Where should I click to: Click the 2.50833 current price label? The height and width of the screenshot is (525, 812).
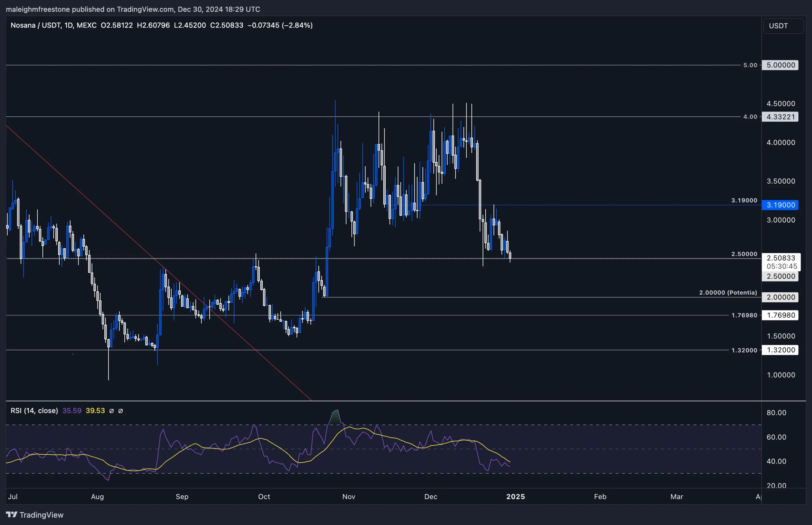coord(782,258)
